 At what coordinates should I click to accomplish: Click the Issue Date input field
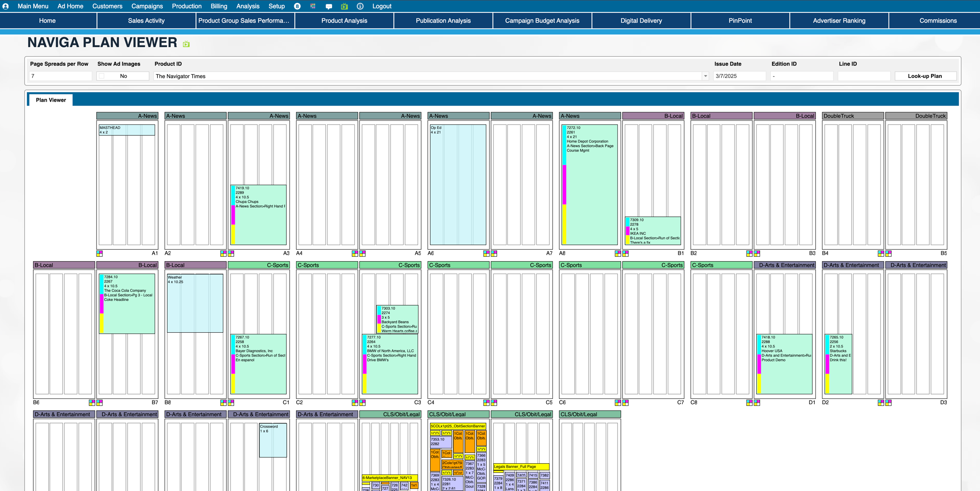739,76
